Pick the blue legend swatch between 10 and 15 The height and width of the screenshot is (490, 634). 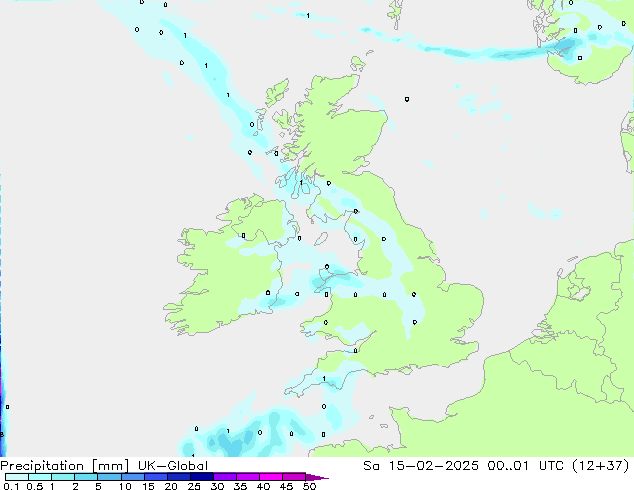click(x=133, y=477)
